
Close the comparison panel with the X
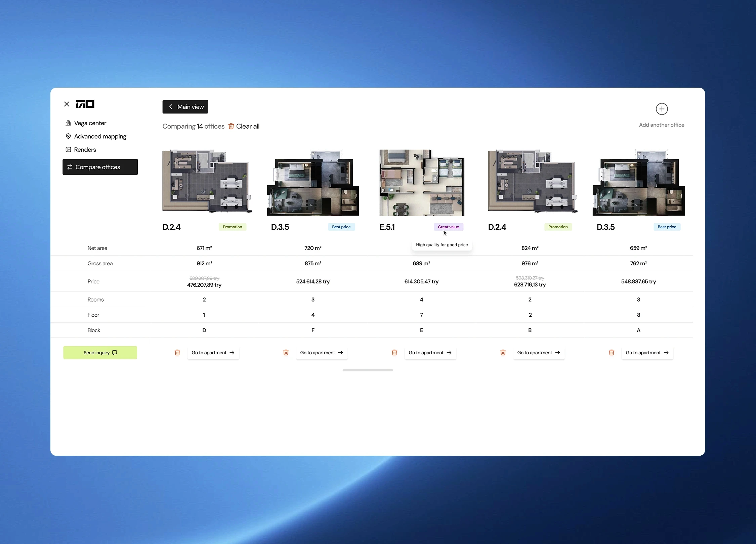coord(66,104)
